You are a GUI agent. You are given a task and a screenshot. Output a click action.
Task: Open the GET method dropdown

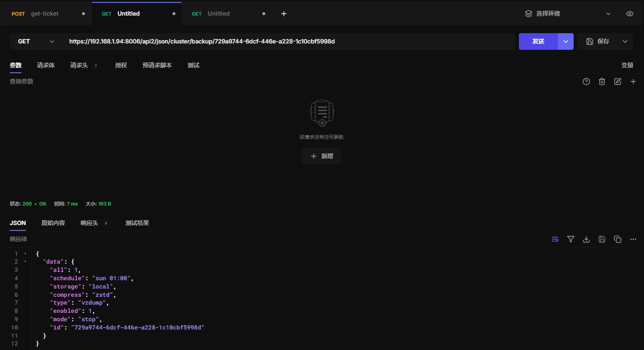click(36, 41)
